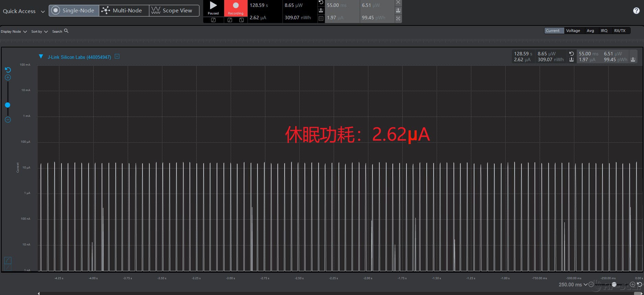Click the red Recording button
The height and width of the screenshot is (295, 644).
coord(236,8)
